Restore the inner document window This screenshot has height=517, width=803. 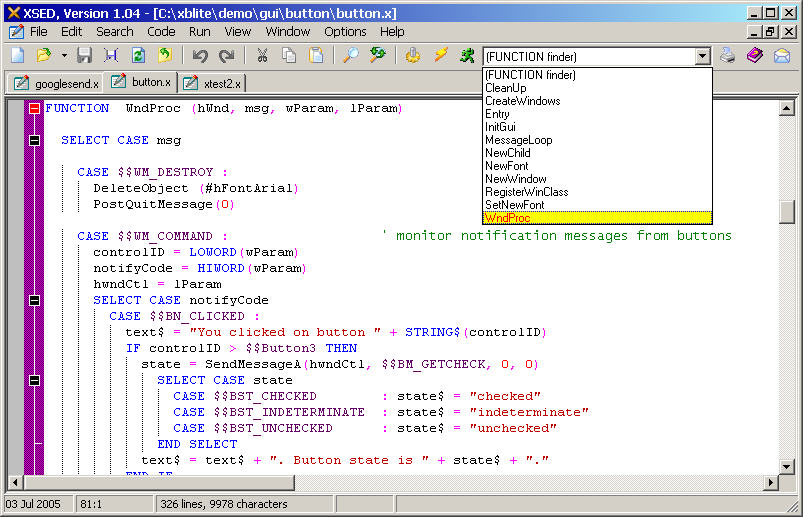click(770, 32)
